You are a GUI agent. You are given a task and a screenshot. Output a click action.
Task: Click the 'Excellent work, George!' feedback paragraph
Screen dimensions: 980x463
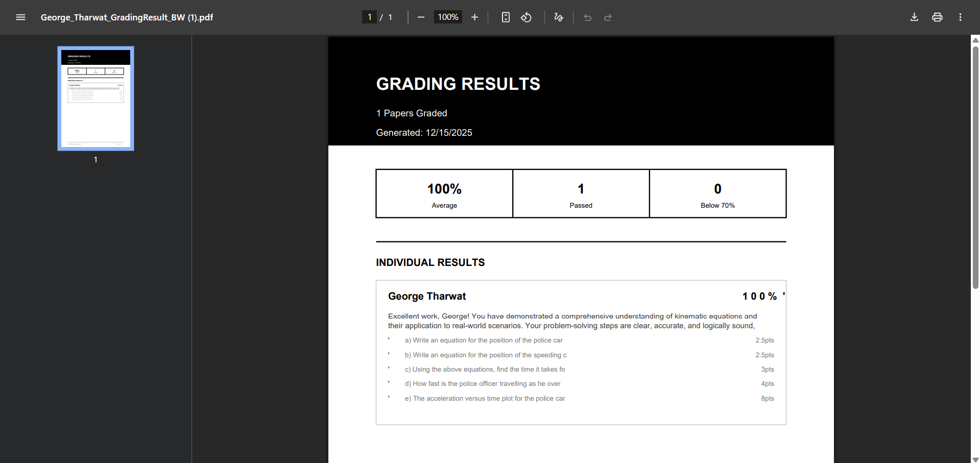tap(572, 321)
